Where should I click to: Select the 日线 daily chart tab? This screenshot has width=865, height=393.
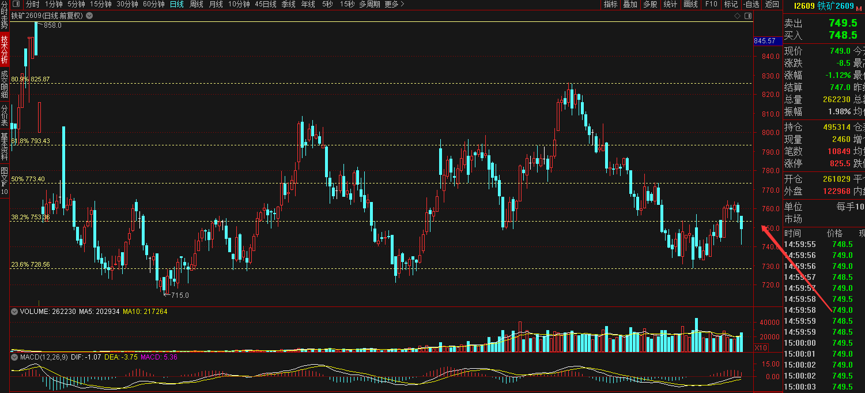coord(177,4)
